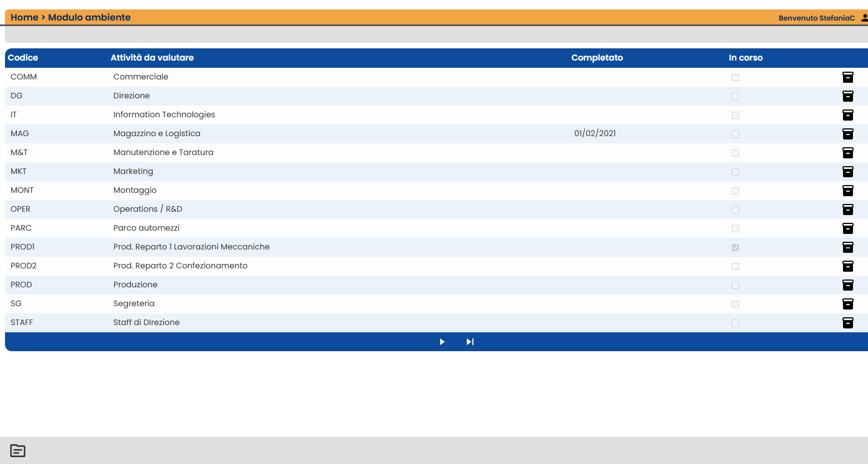Open archive icon for Segreteria row
Viewport: 868px width, 464px height.
click(847, 304)
